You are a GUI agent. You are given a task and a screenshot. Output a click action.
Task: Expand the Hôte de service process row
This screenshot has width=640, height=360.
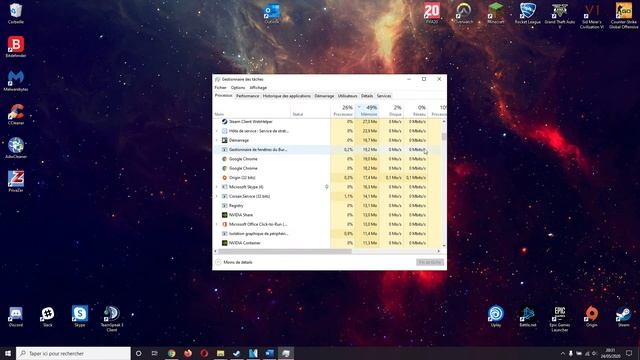(217, 131)
